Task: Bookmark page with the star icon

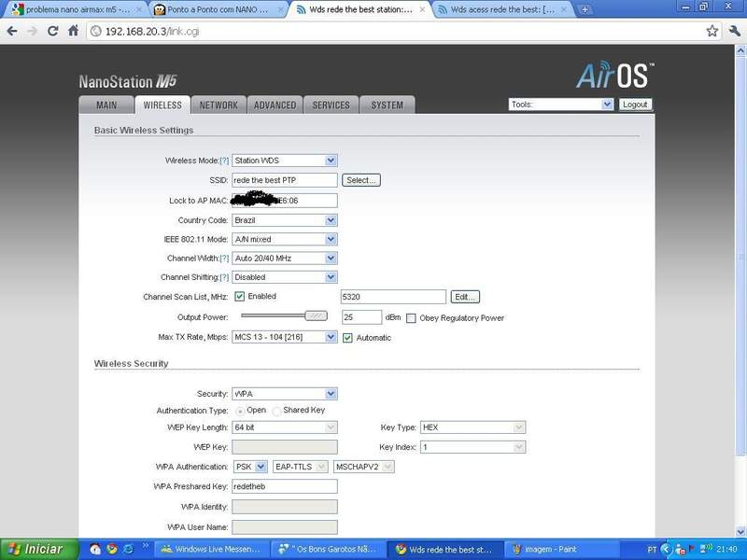Action: coord(712,32)
